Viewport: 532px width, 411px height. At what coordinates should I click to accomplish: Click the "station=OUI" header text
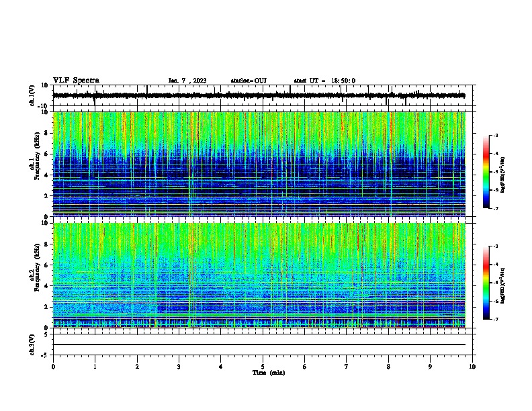(249, 81)
